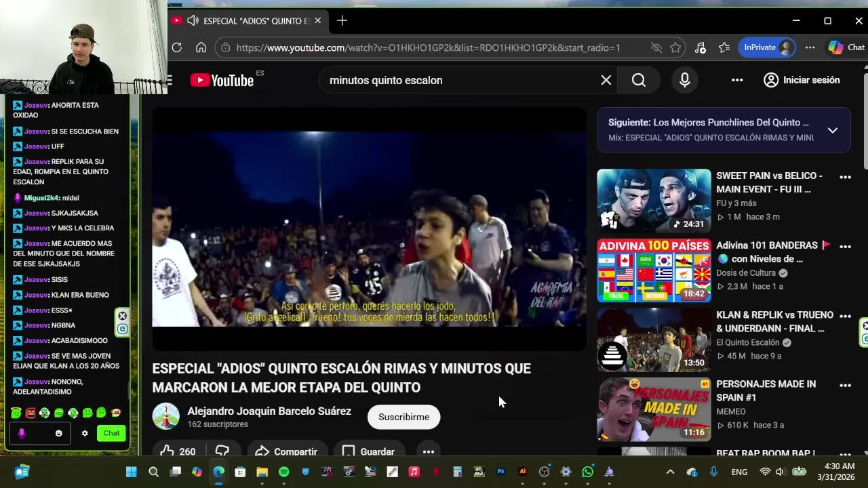Play PERSONAJES MADE IN SPAIN thumbnail
The width and height of the screenshot is (868, 488).
pos(654,409)
